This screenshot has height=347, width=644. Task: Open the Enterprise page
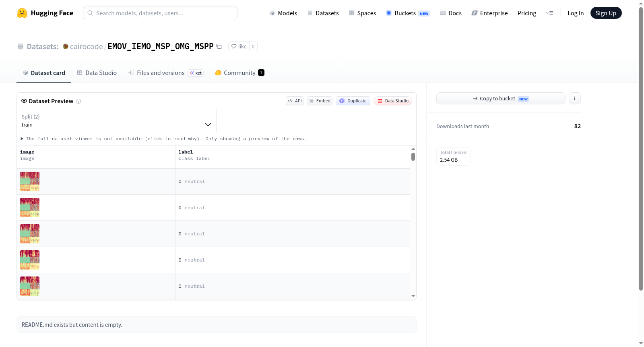pos(489,13)
